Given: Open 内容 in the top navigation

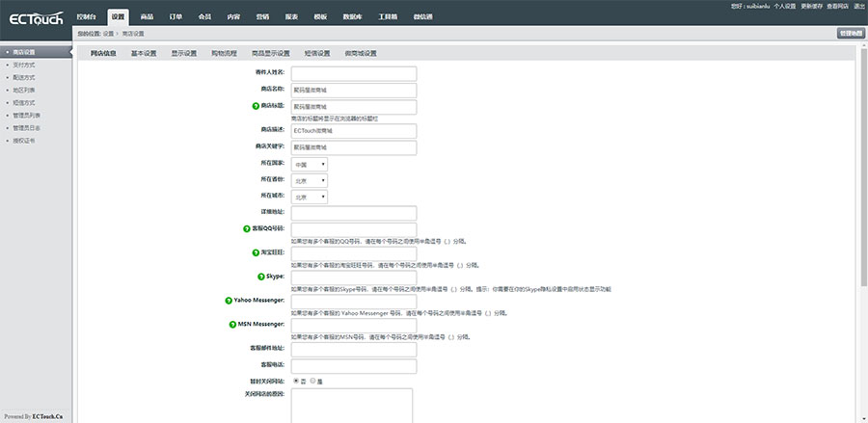Looking at the screenshot, I should [x=233, y=16].
